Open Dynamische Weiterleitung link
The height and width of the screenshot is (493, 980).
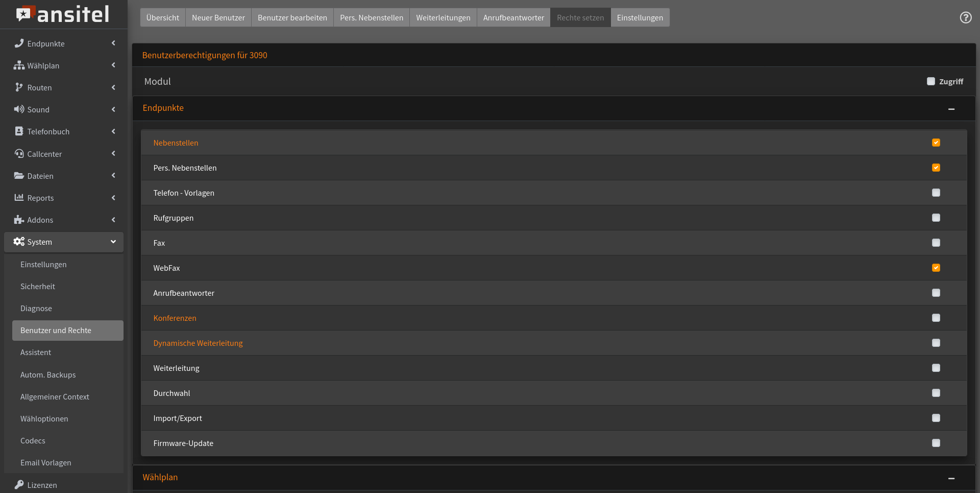click(x=198, y=343)
